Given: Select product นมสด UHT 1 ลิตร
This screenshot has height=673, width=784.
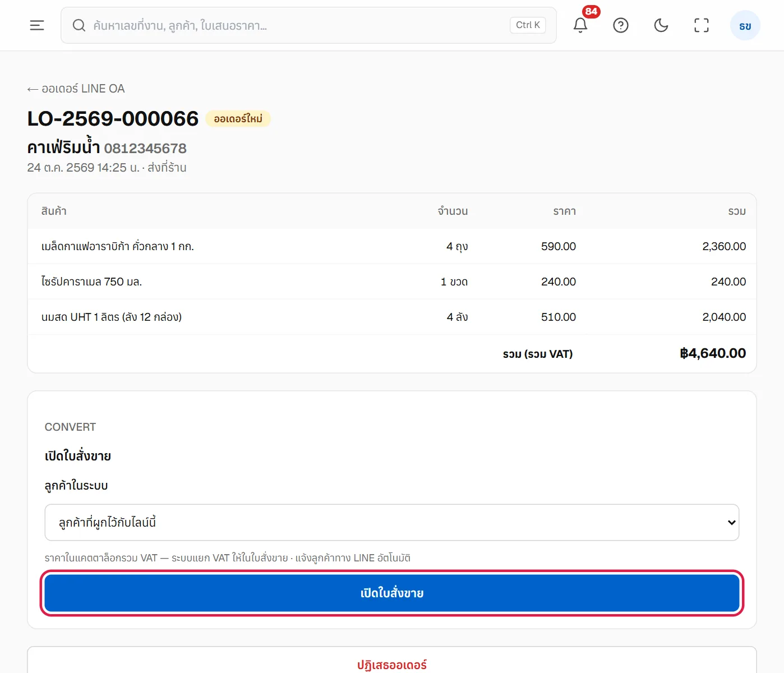Looking at the screenshot, I should (112, 317).
